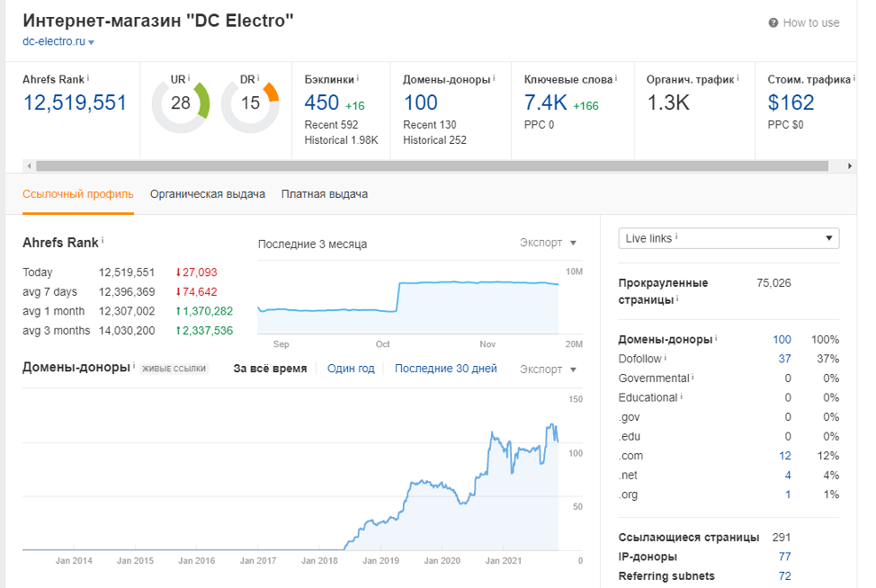Select the Один год time range
This screenshot has width=876, height=588.
click(351, 369)
